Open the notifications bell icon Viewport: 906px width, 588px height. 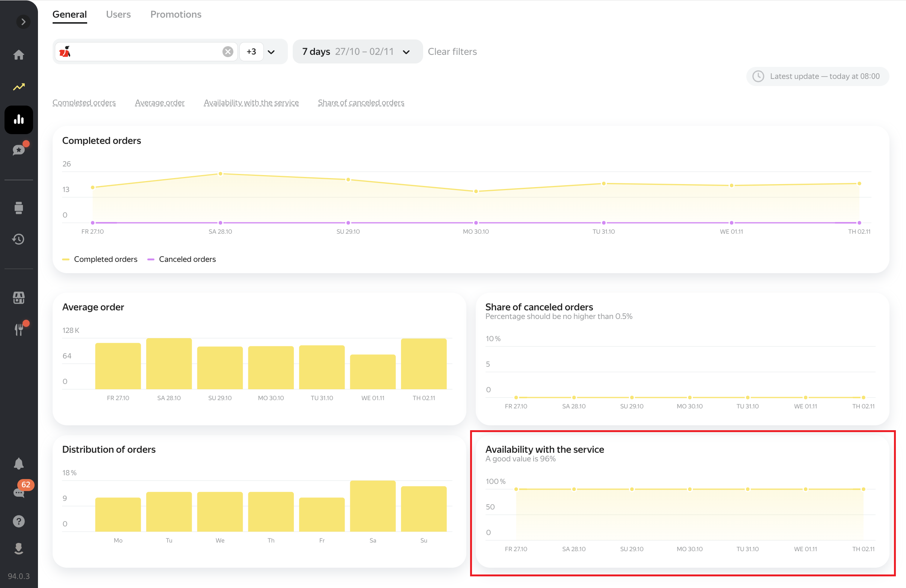point(19,464)
